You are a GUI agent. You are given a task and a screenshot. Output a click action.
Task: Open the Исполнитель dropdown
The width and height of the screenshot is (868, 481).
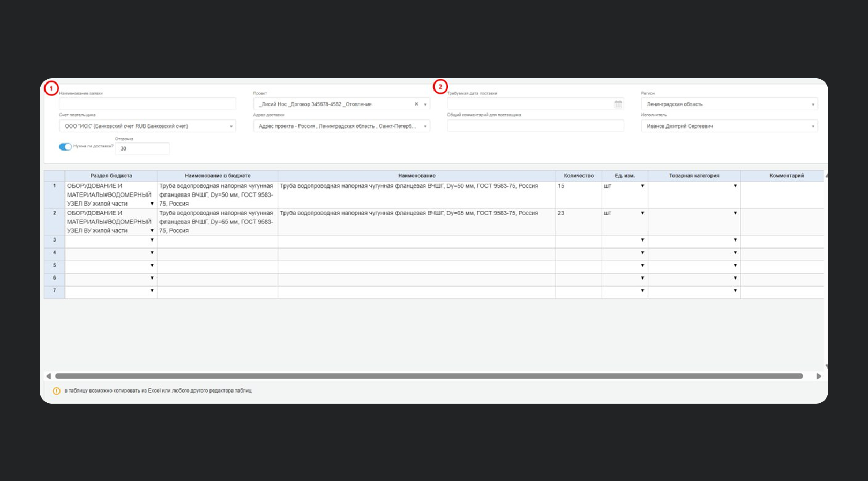[x=812, y=126]
